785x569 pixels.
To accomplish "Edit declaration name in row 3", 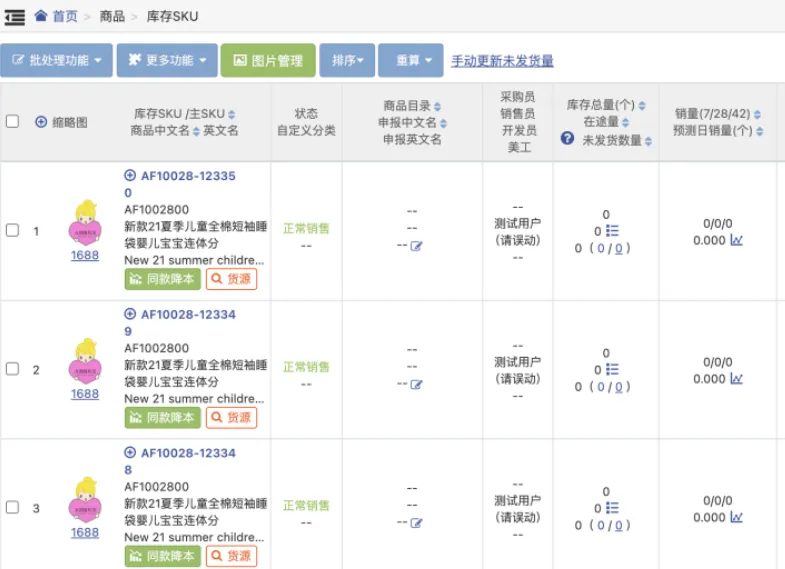I will [x=416, y=523].
